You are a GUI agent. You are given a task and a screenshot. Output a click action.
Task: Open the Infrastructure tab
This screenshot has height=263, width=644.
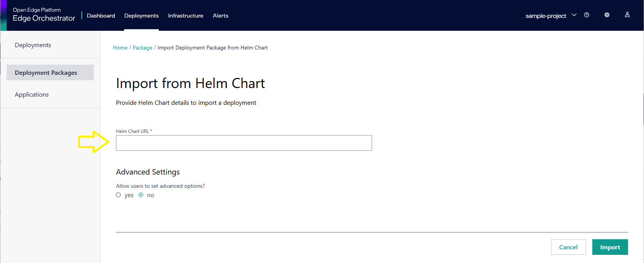[186, 16]
